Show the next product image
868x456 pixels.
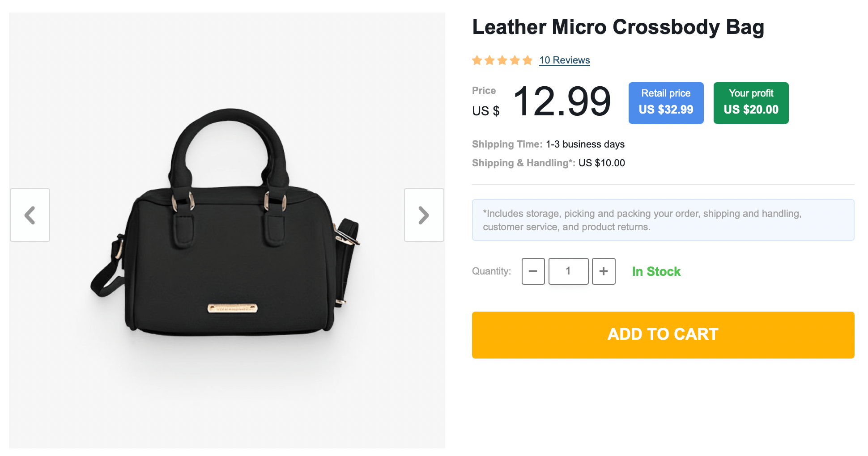(424, 215)
